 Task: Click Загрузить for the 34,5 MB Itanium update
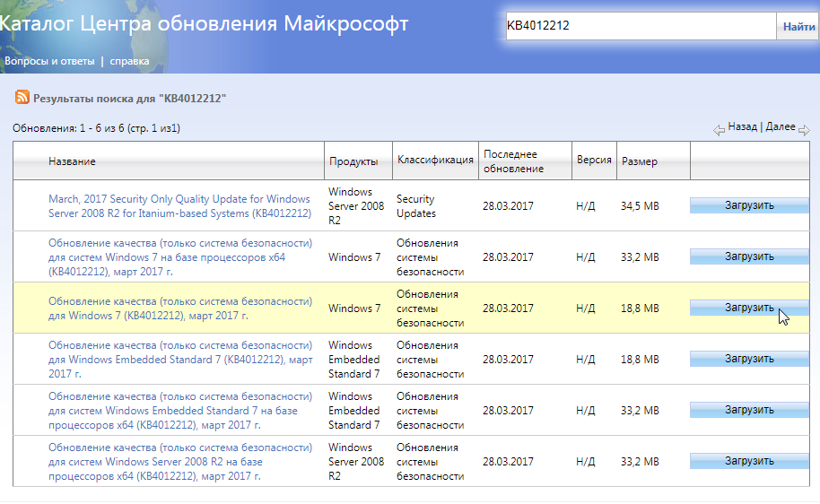point(749,205)
